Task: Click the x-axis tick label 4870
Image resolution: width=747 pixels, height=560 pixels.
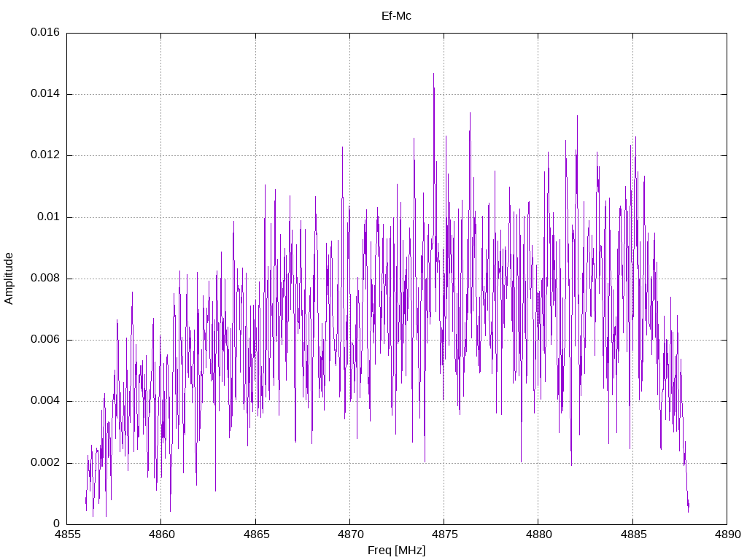Action: pos(351,534)
